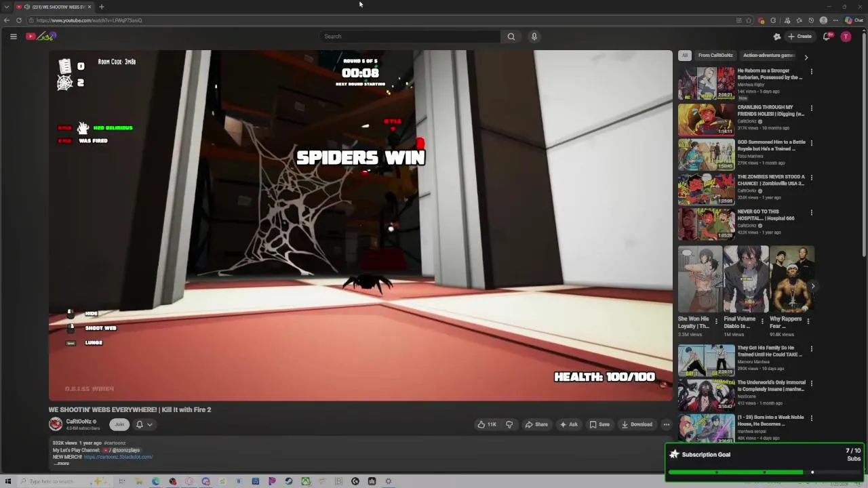Mute the tab via speaker icon

pos(27,7)
